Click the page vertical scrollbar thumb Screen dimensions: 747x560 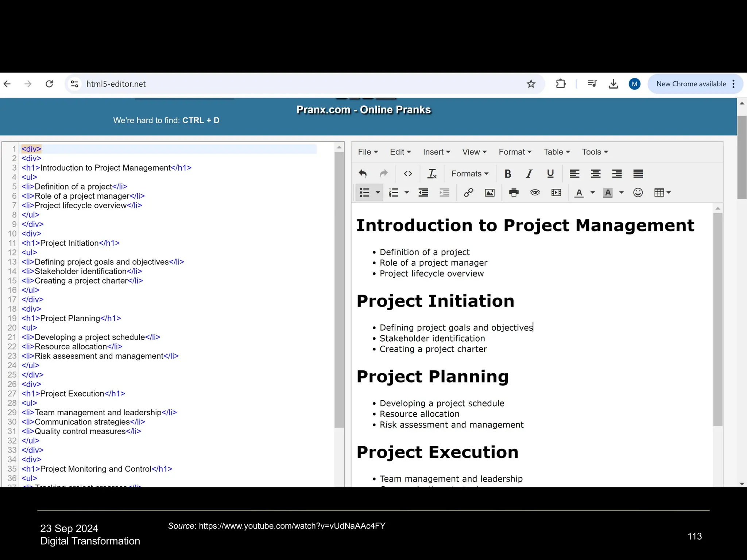742,157
